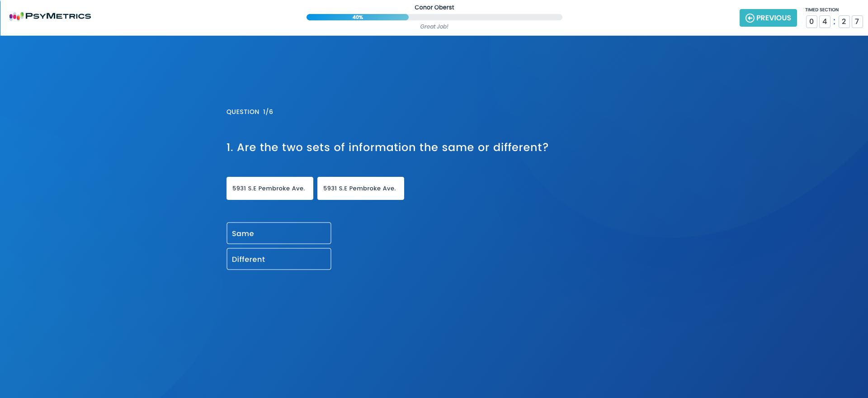Viewport: 868px width, 398px height.
Task: Click the "Great Job!" message
Action: [434, 27]
